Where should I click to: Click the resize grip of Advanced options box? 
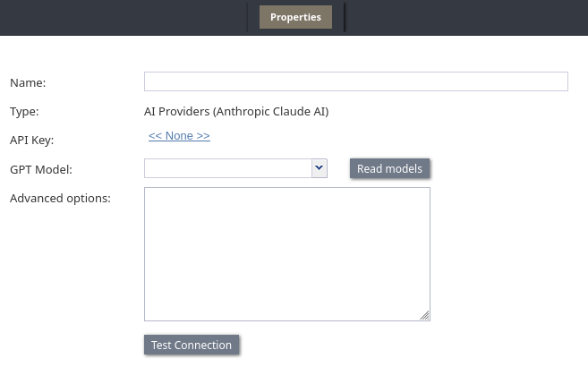pos(425,315)
